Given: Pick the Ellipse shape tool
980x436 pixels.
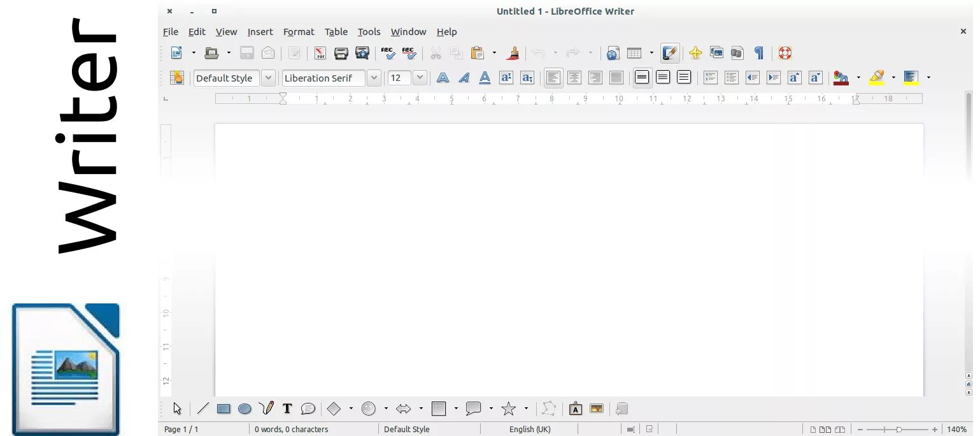Looking at the screenshot, I should point(245,409).
